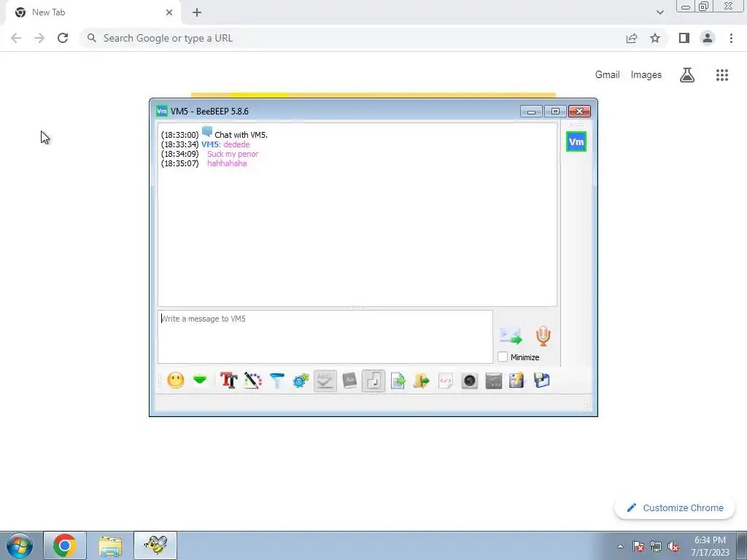Reload the page in Chrome
747x560 pixels.
(63, 38)
